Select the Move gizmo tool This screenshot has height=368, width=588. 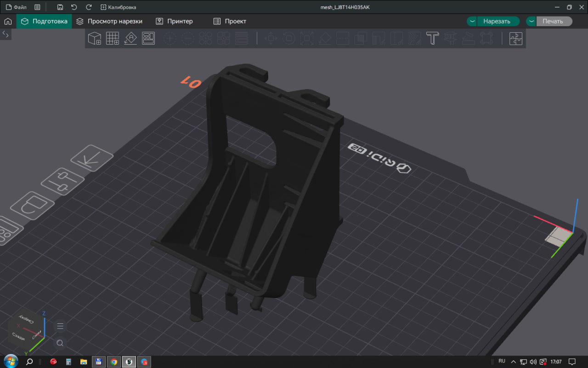click(271, 38)
